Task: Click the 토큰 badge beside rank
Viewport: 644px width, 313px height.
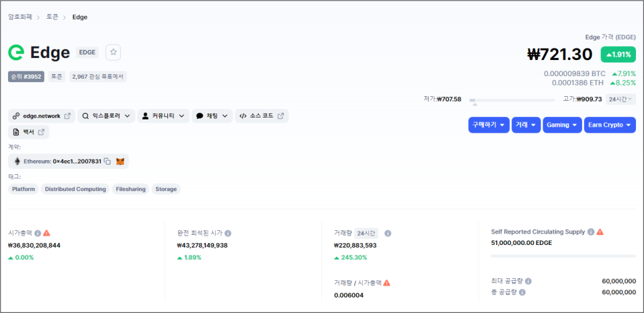Action: [x=56, y=77]
